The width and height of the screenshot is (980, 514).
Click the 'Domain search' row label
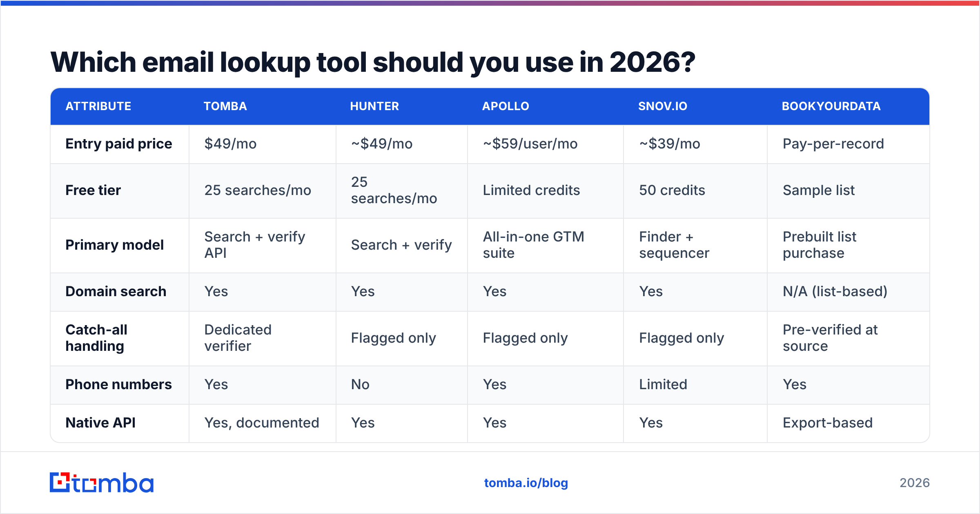[116, 291]
